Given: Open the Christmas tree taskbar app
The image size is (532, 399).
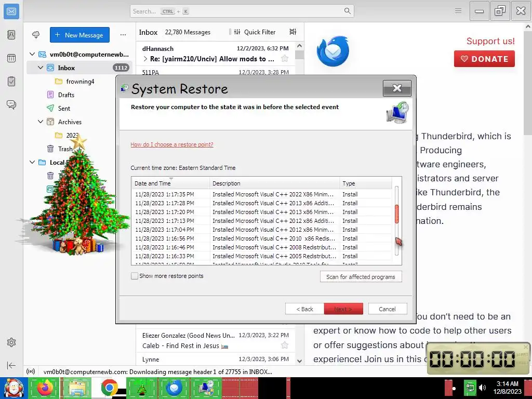Looking at the screenshot, I should [141, 388].
